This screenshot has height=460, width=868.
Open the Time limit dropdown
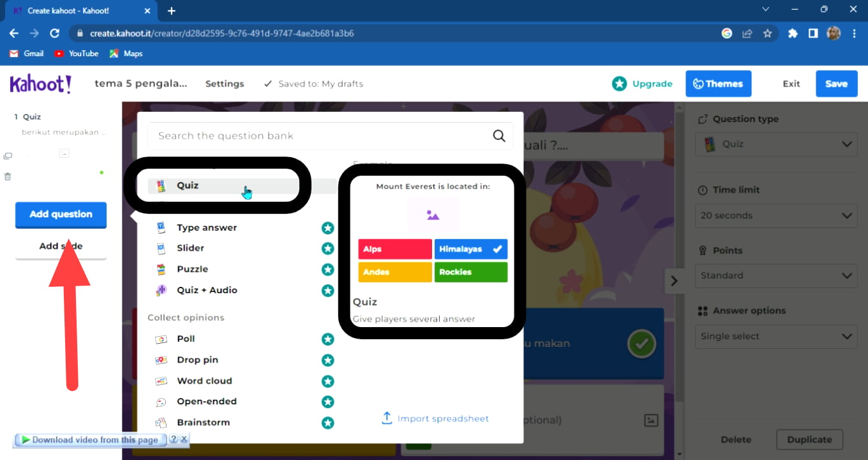tap(776, 215)
